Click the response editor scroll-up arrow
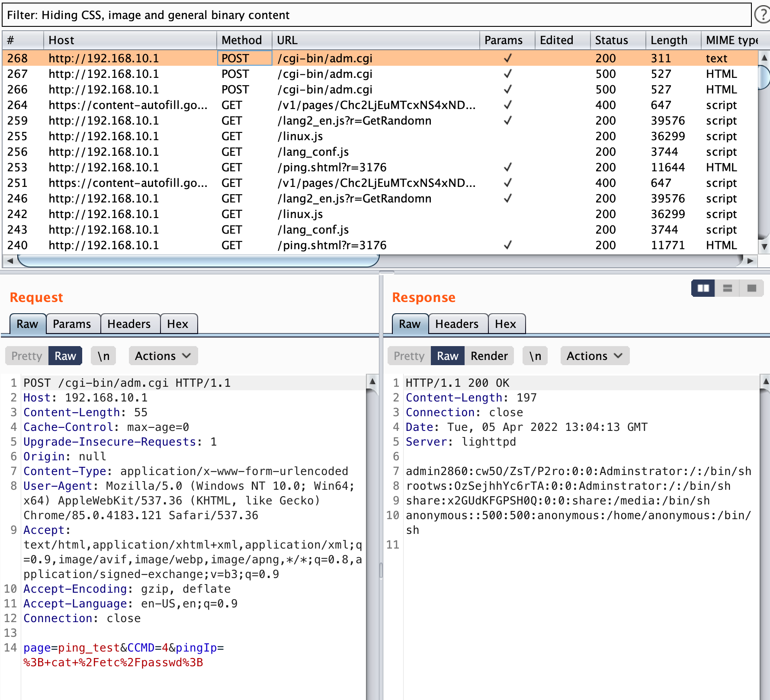770x700 pixels. click(765, 381)
